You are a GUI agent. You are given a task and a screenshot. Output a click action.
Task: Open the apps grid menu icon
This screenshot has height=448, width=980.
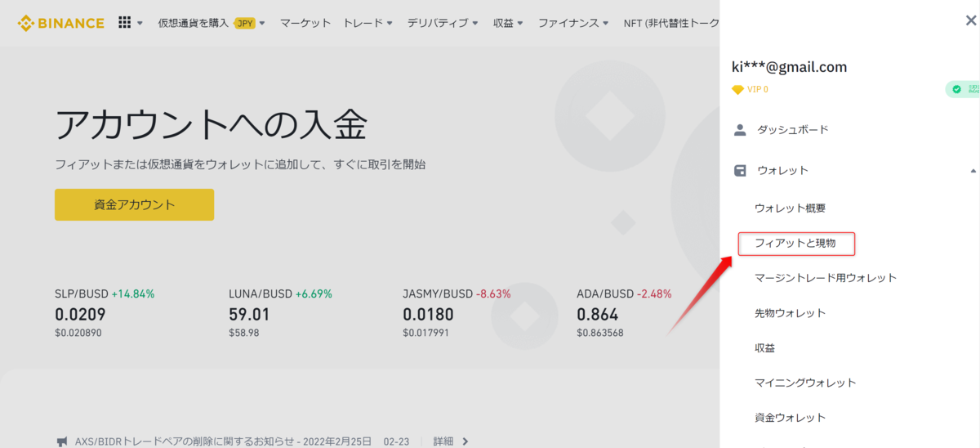pyautogui.click(x=125, y=23)
